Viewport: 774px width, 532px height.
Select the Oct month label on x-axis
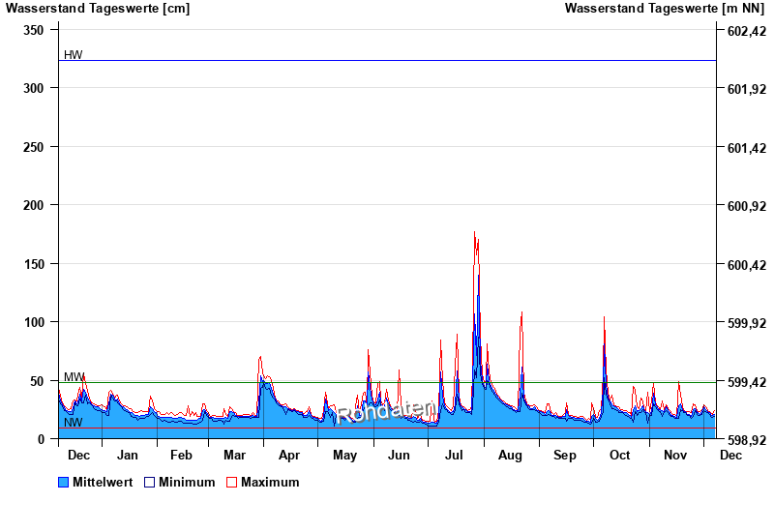pos(619,455)
